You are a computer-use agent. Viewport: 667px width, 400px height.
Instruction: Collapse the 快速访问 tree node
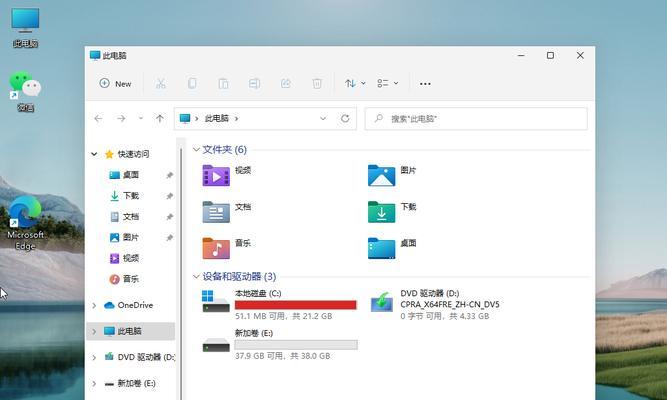(94, 154)
